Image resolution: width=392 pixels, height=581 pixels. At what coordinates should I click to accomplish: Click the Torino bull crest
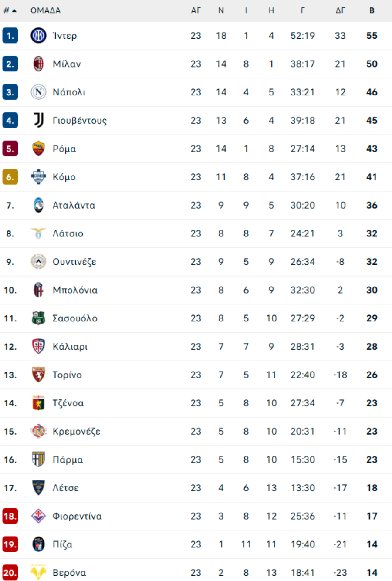38,375
